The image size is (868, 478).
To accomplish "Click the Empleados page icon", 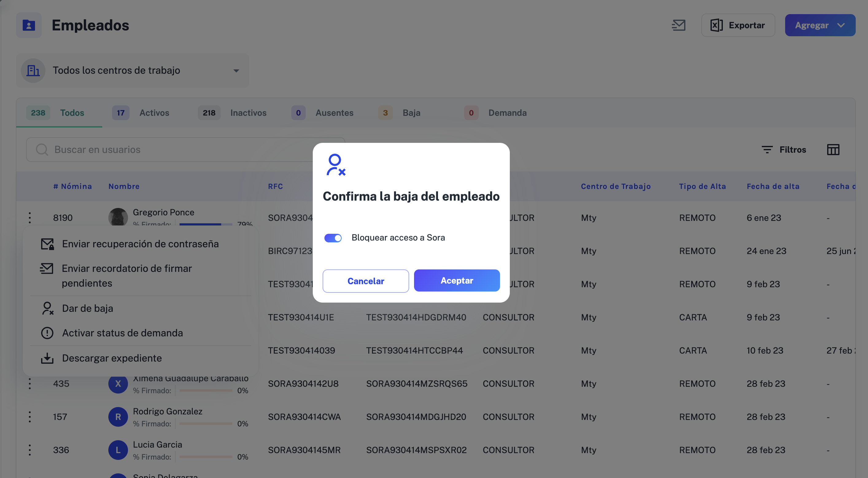I will tap(29, 25).
